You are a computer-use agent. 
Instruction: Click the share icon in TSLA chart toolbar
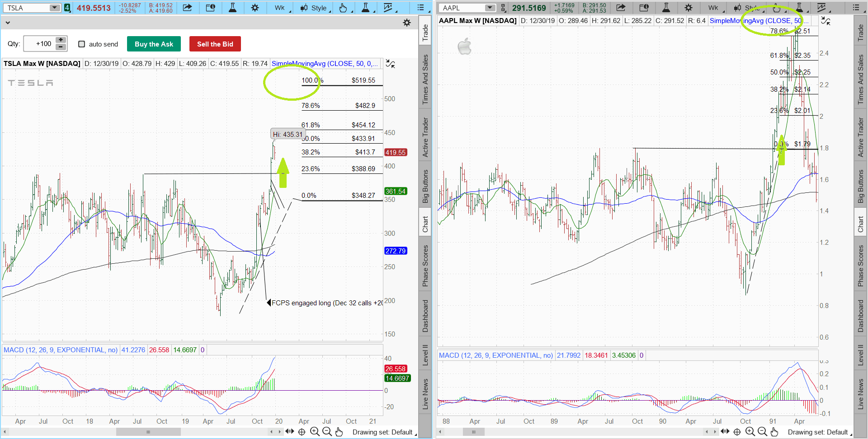[x=187, y=8]
